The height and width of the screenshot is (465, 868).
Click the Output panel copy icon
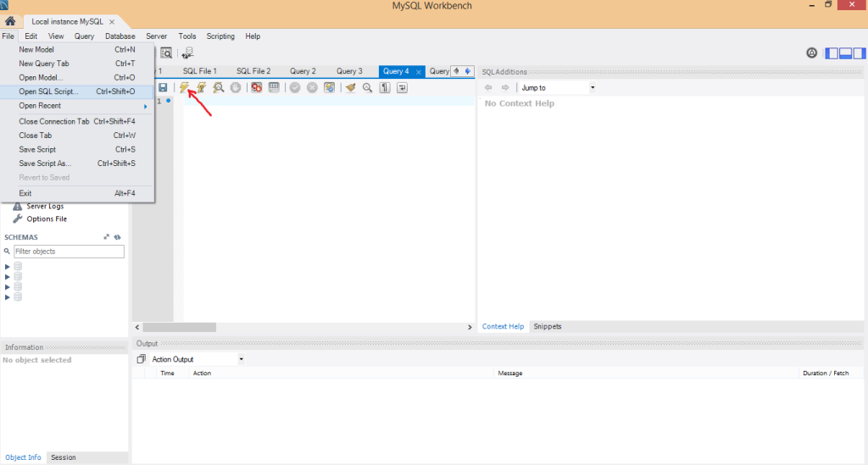click(x=142, y=359)
